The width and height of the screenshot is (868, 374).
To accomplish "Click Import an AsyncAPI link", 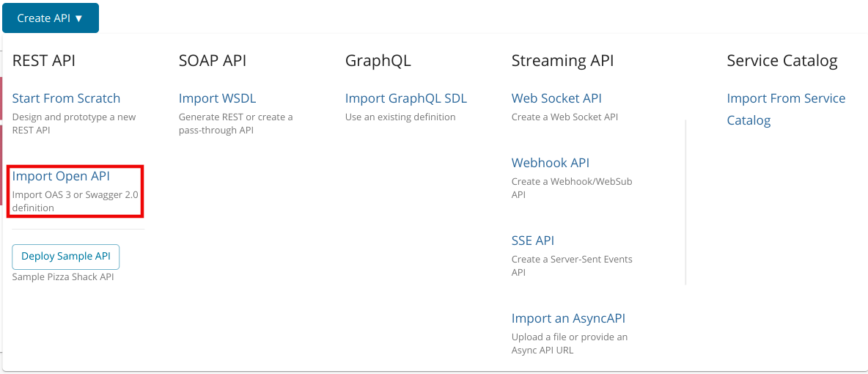I will (568, 318).
